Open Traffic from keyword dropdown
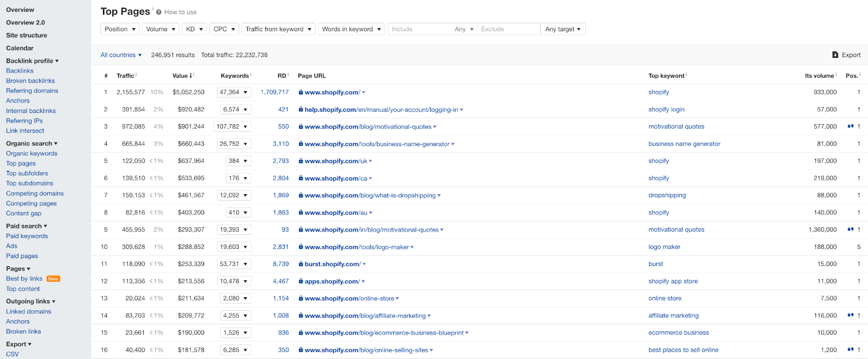 [278, 29]
